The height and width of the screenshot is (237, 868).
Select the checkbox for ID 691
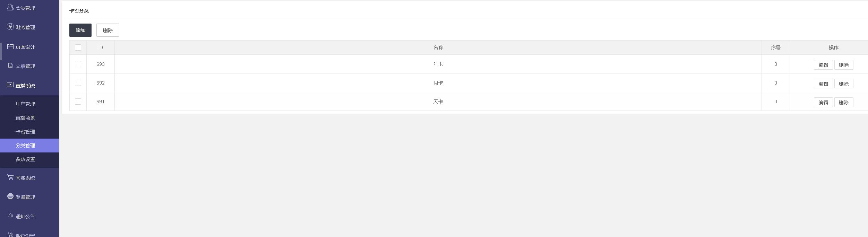[x=78, y=102]
